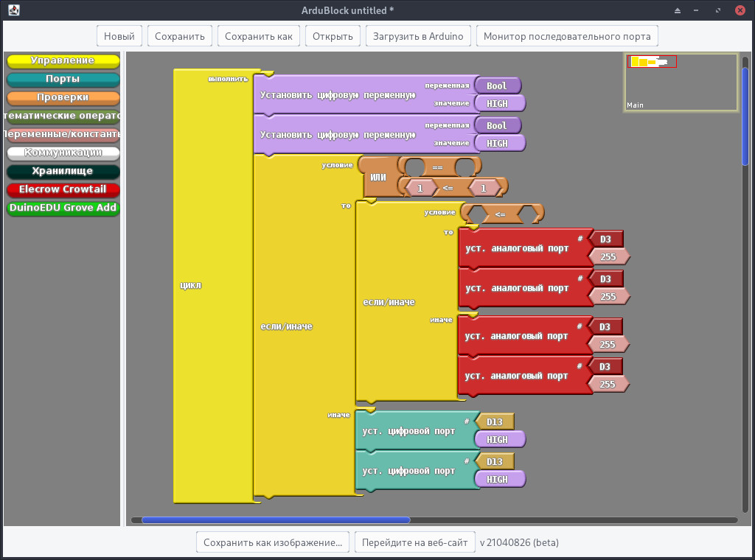Viewport: 755px width, 560px height.
Task: Expand the 'Порты' block category
Action: pyautogui.click(x=63, y=79)
